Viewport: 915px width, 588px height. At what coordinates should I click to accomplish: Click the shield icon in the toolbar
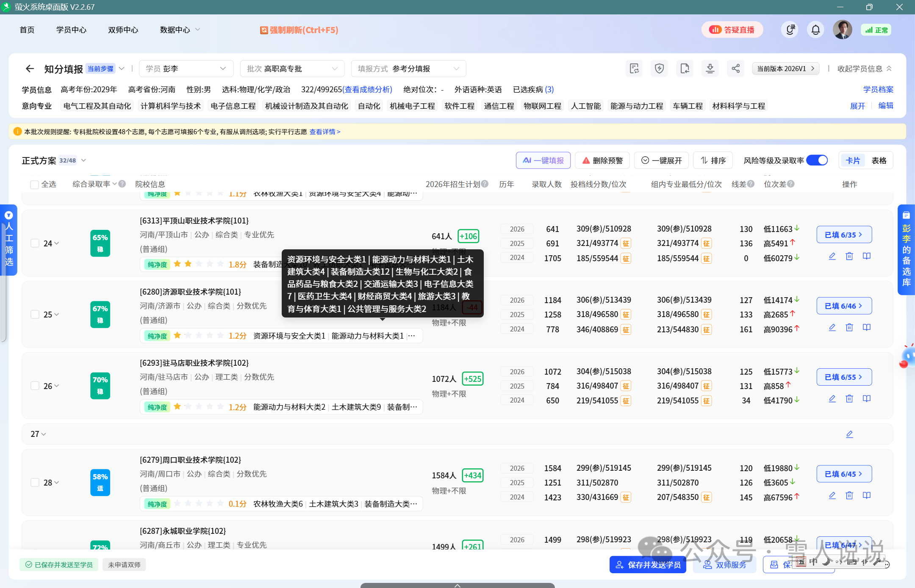660,69
